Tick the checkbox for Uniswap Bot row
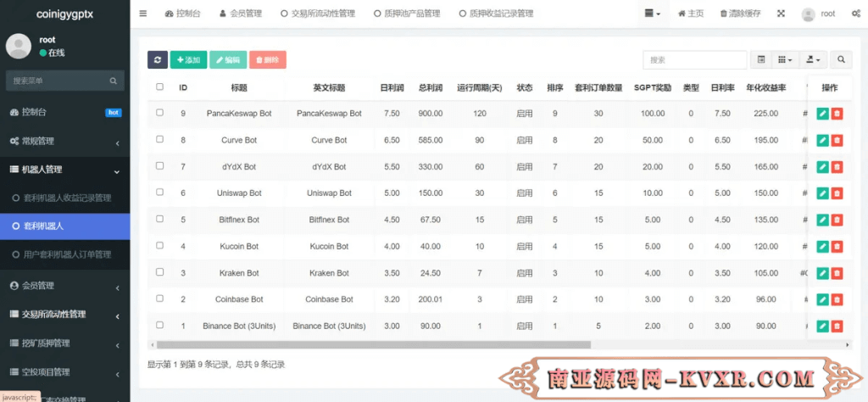This screenshot has width=868, height=402. 159,193
